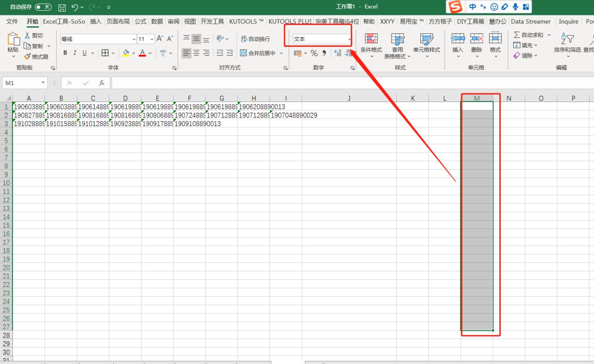Screen dimensions: 594x364
Task: Click the Format cells (格式) icon
Action: tap(495, 38)
